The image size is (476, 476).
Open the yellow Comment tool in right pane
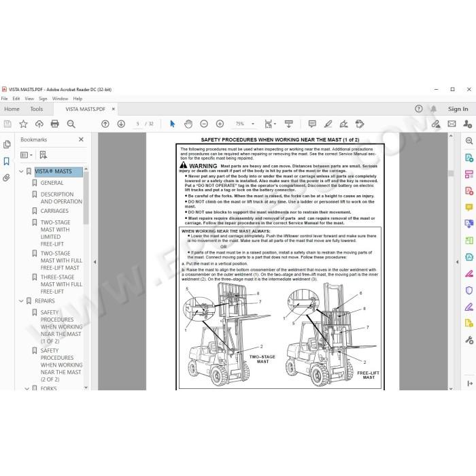click(469, 207)
